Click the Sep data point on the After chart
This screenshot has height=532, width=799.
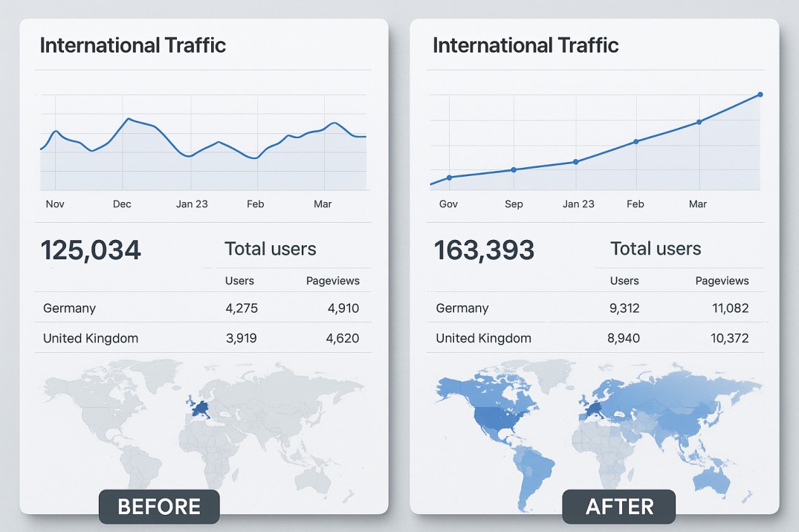point(514,169)
